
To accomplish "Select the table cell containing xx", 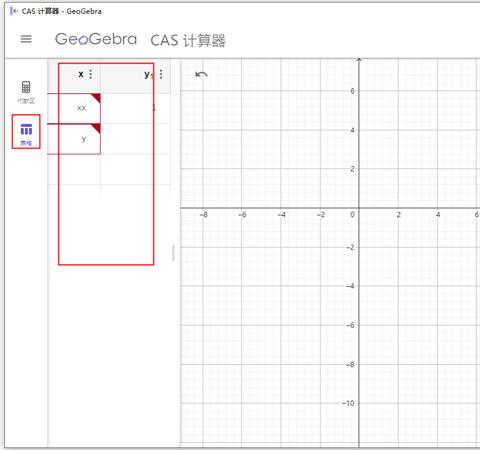I will point(74,108).
